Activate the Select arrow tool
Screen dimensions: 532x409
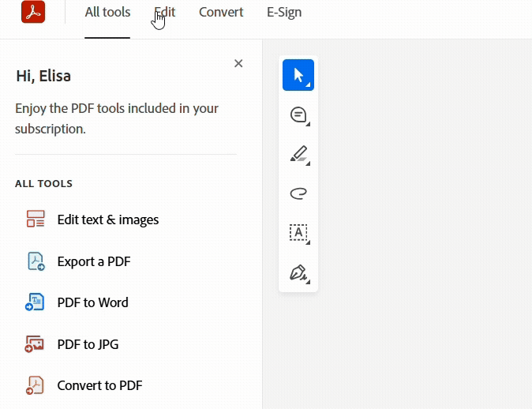298,75
